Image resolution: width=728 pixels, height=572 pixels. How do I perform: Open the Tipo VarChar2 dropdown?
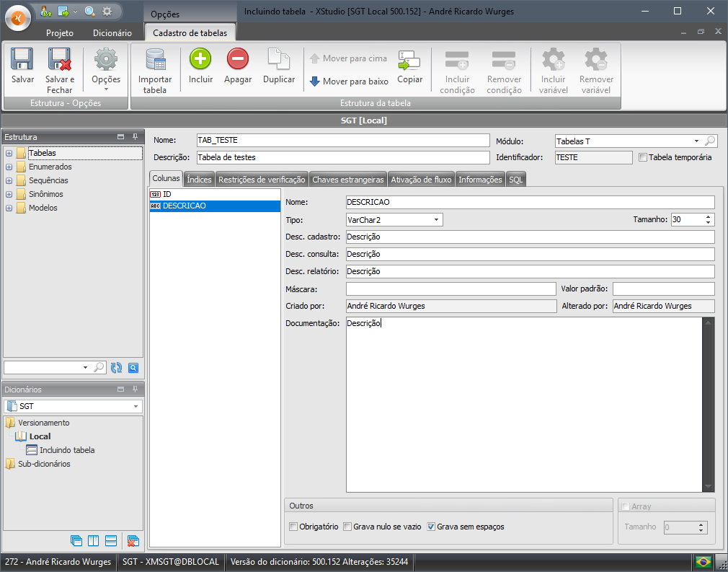[x=437, y=220]
